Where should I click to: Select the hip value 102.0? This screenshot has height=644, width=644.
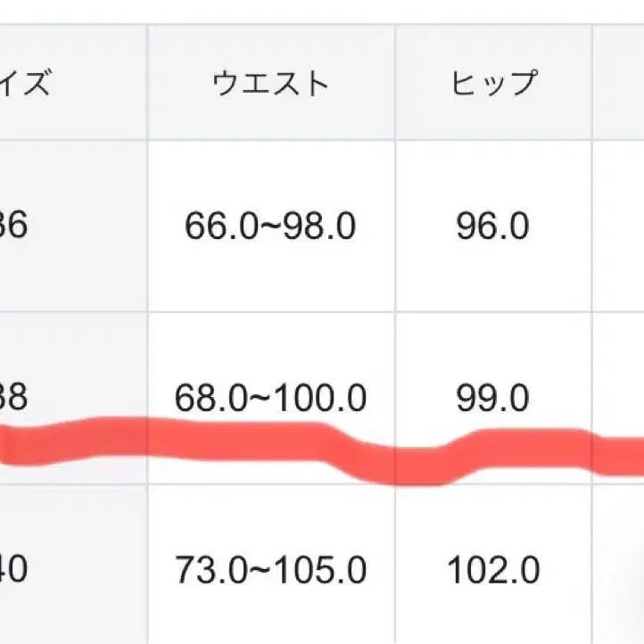point(493,569)
